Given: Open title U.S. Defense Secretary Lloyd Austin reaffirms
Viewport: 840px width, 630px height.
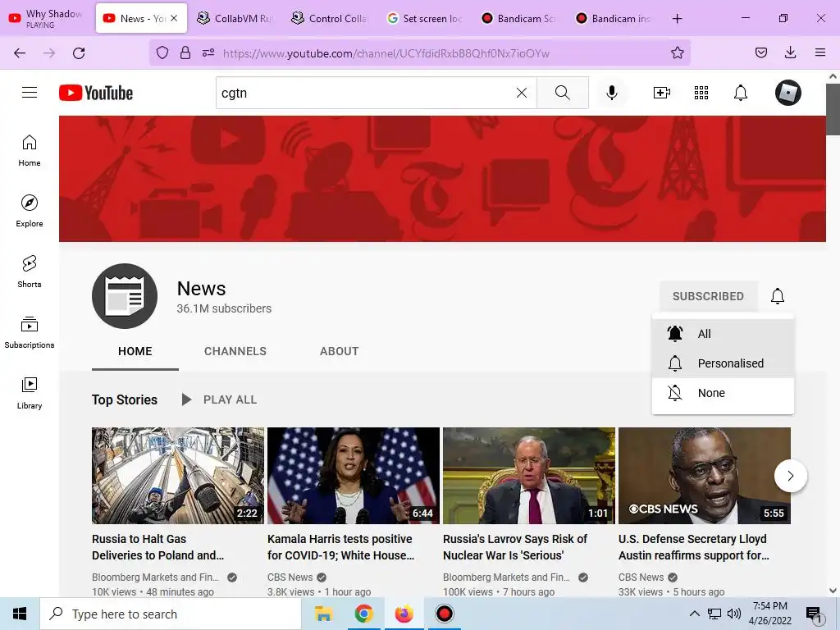Looking at the screenshot, I should [694, 547].
